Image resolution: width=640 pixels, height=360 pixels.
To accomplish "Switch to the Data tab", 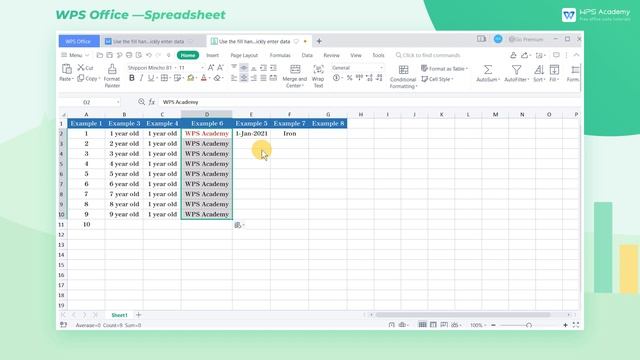I will 307,55.
